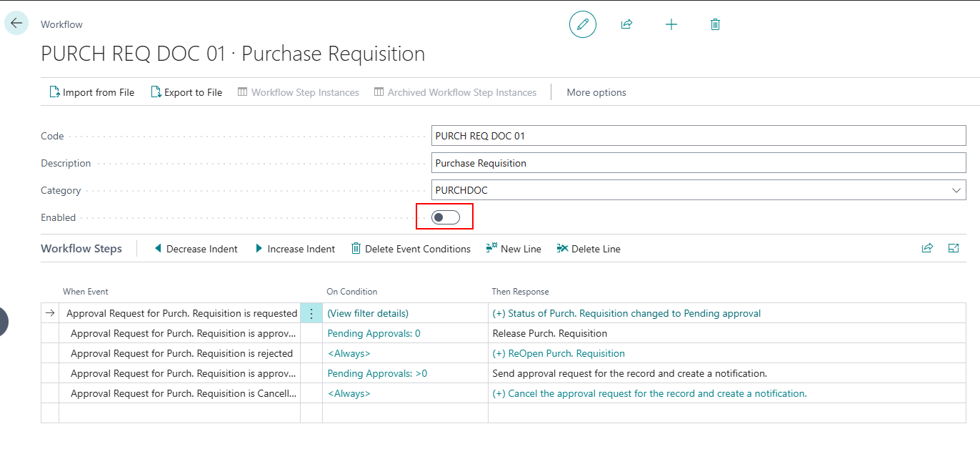Click the pencil edit icon
The height and width of the screenshot is (449, 980).
pyautogui.click(x=582, y=24)
